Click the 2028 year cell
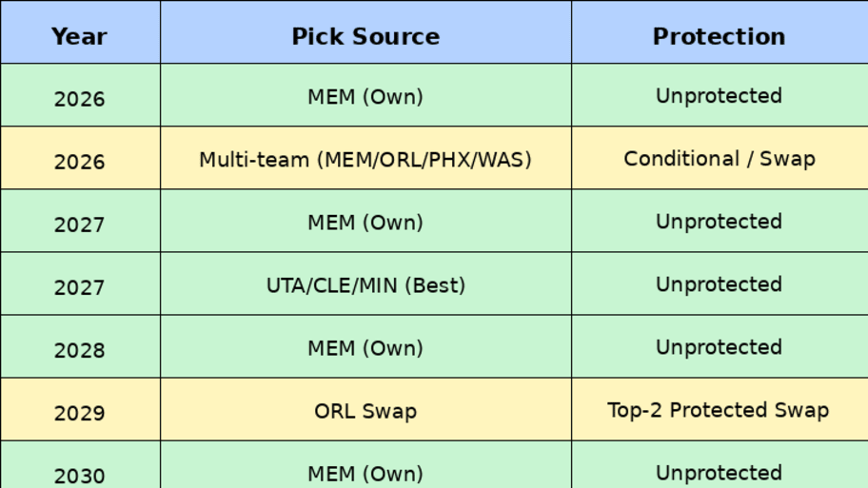Image resolution: width=868 pixels, height=488 pixels. pyautogui.click(x=80, y=348)
